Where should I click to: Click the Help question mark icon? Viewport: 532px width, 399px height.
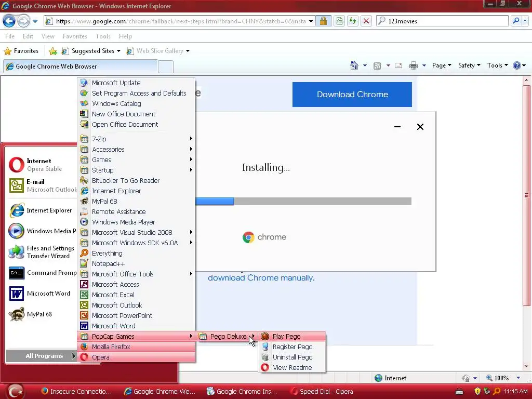click(x=517, y=65)
